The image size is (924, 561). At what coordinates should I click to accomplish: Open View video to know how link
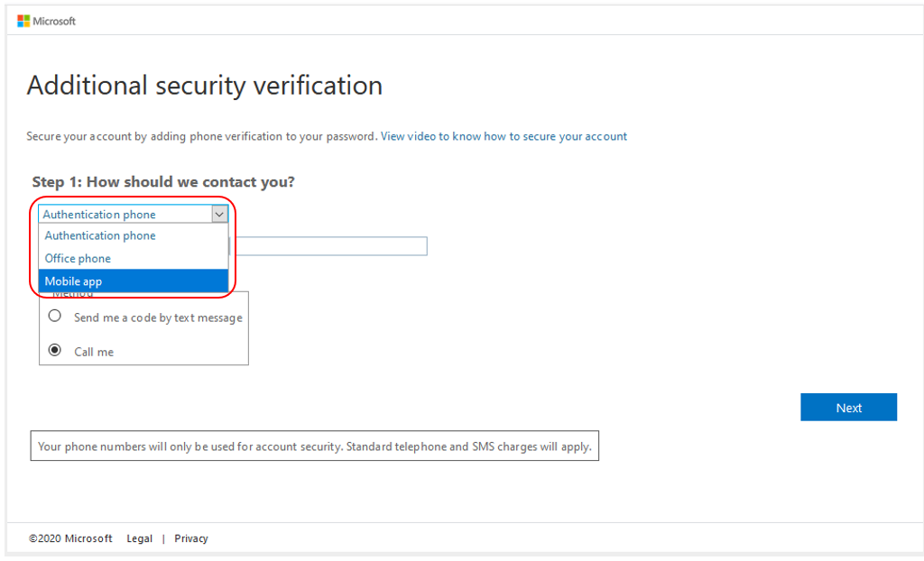coord(504,136)
